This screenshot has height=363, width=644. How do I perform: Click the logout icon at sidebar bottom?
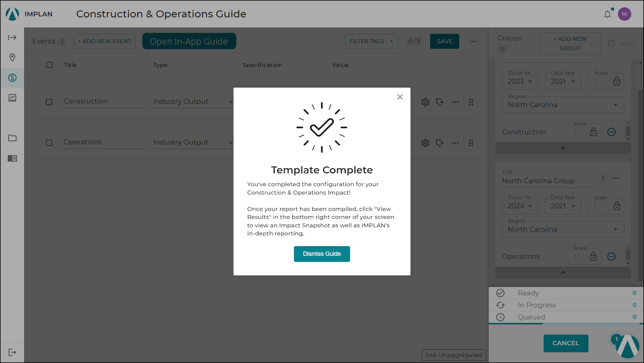(12, 352)
